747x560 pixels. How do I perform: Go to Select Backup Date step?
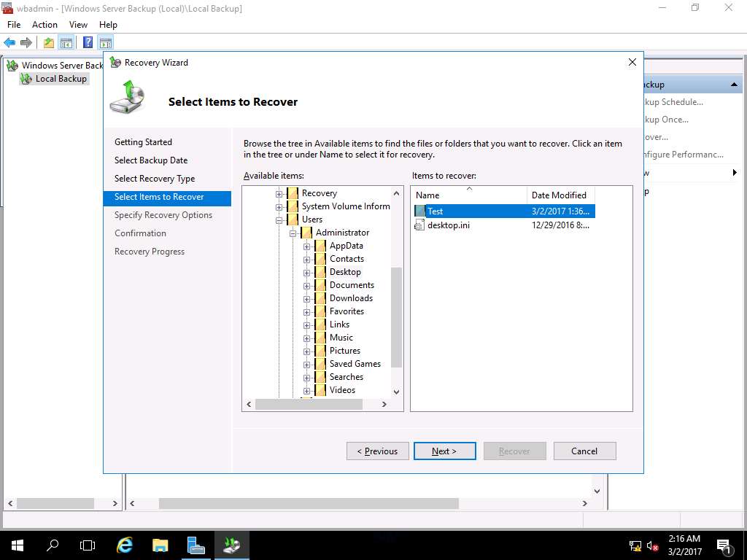[151, 160]
